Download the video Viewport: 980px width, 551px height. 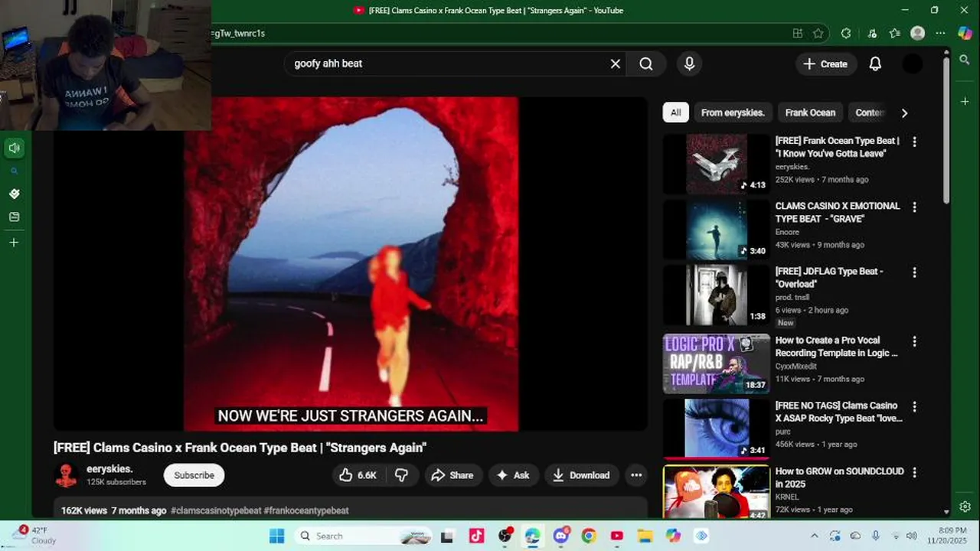click(x=581, y=475)
